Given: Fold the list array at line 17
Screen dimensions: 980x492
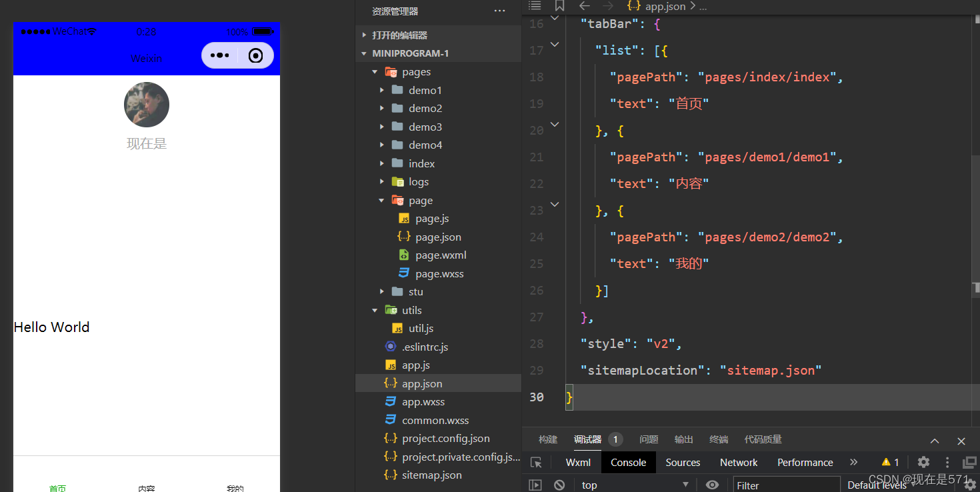Looking at the screenshot, I should click(x=555, y=45).
